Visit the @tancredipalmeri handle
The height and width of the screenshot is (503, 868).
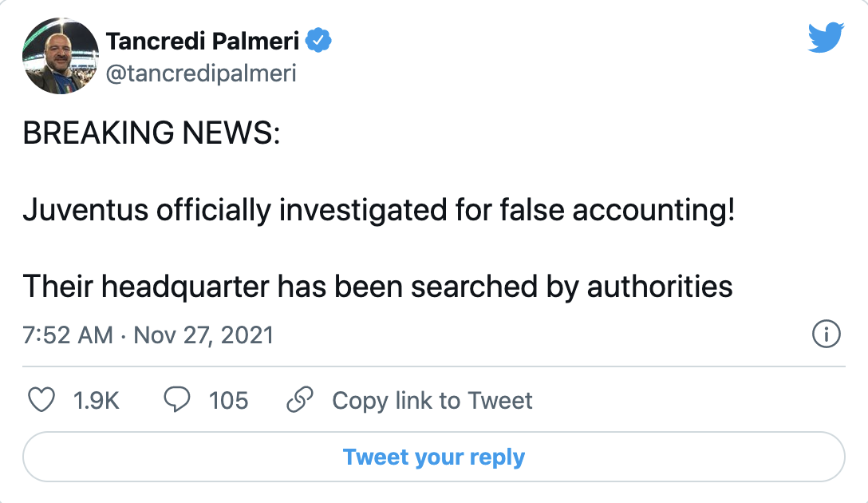point(201,73)
